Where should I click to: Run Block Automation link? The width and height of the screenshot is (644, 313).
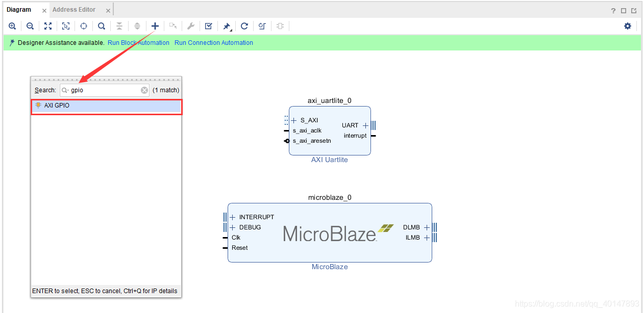(138, 43)
